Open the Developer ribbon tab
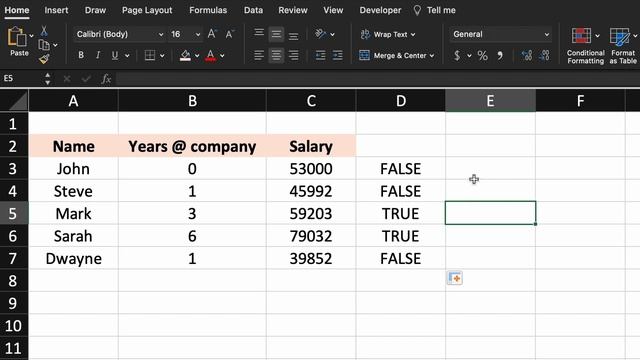Screen dimensions: 640x360 [x=380, y=10]
